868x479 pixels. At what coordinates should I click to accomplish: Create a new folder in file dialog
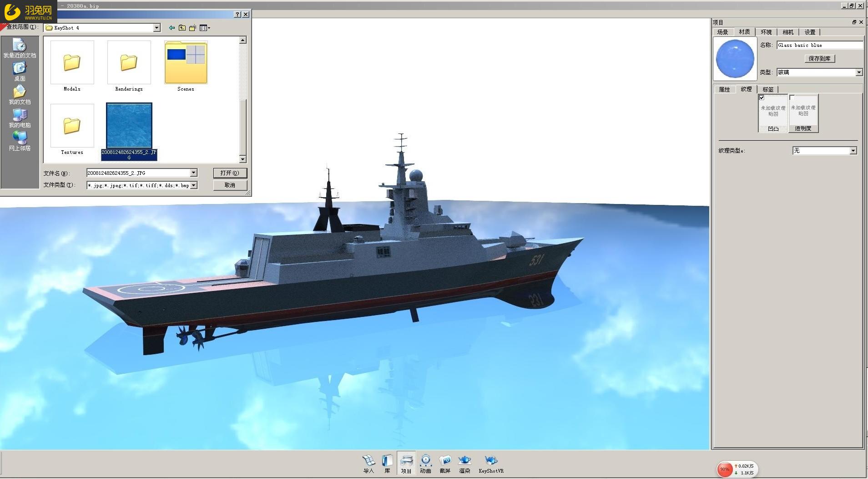click(193, 28)
